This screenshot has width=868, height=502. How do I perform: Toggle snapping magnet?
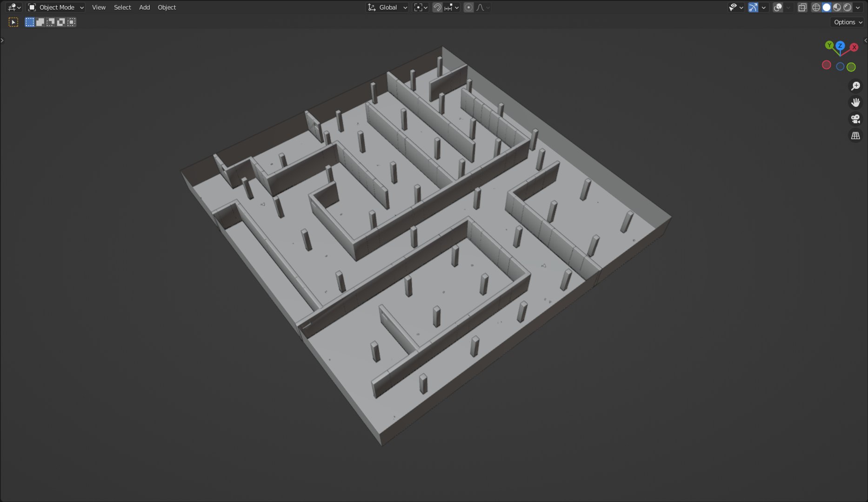pos(437,7)
